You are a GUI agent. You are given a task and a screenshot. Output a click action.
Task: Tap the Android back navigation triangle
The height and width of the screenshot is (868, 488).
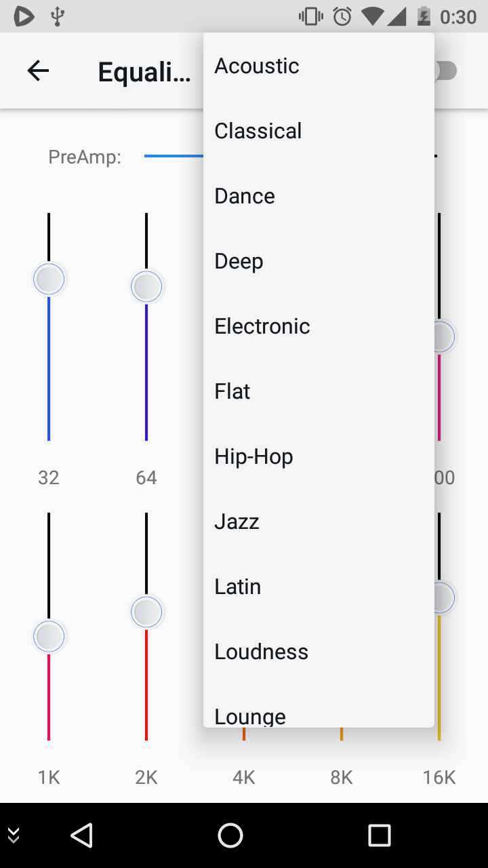pos(81,835)
